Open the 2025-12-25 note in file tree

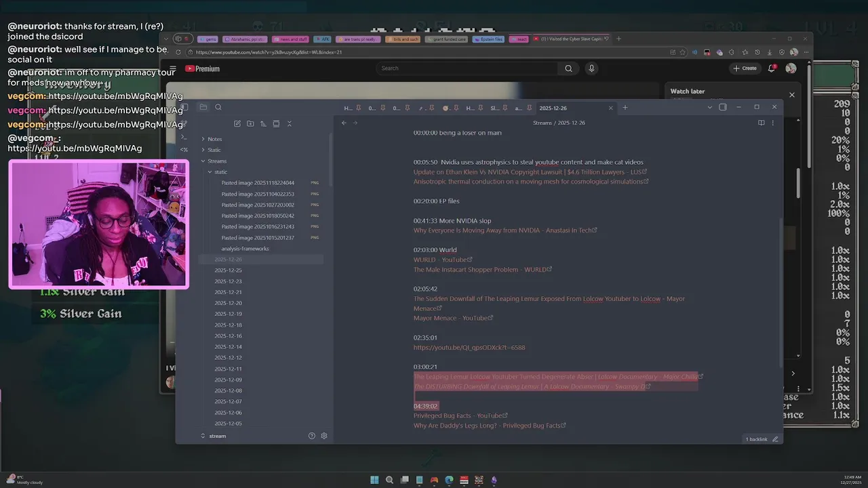tap(229, 270)
